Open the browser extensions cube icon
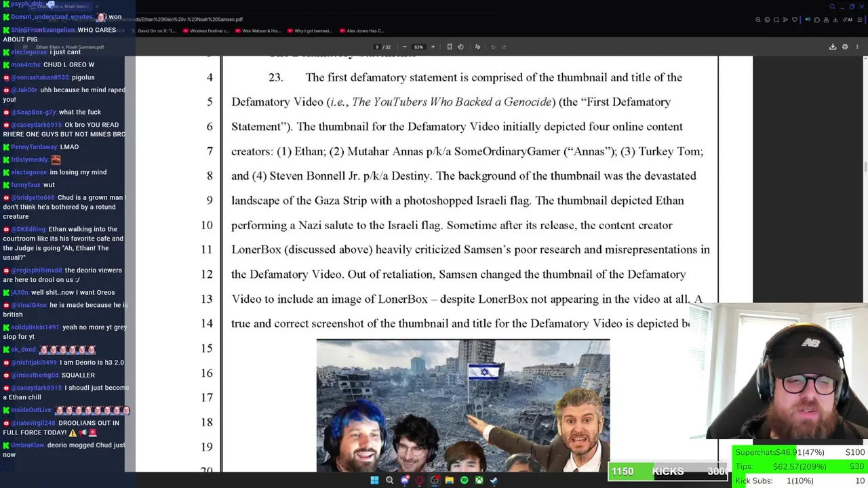Screen dimensions: 868x488 [817, 20]
